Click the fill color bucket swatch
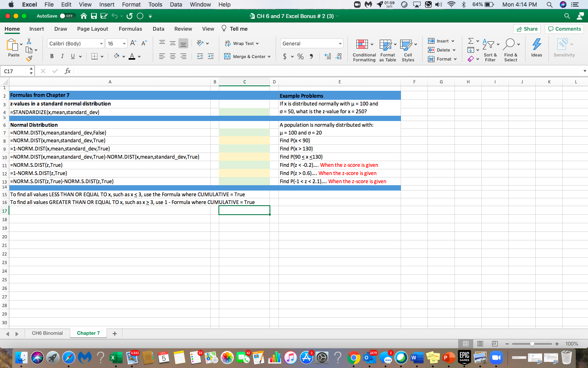 click(x=116, y=56)
